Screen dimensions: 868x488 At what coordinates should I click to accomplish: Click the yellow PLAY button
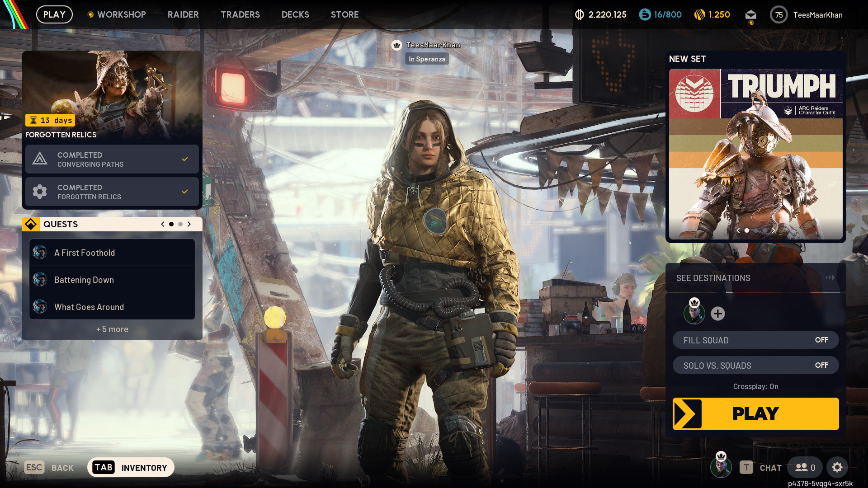point(755,414)
